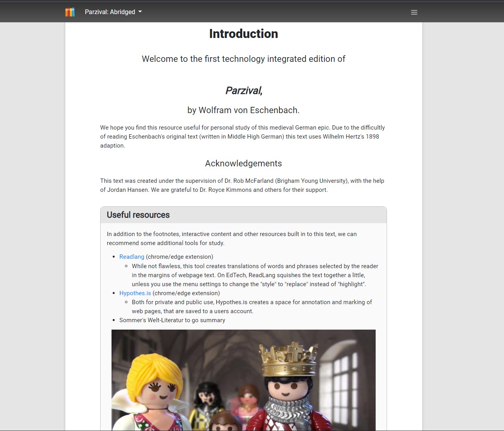Click the Readlang description sub-bullet text
Viewport: 504px width, 431px height.
254,275
